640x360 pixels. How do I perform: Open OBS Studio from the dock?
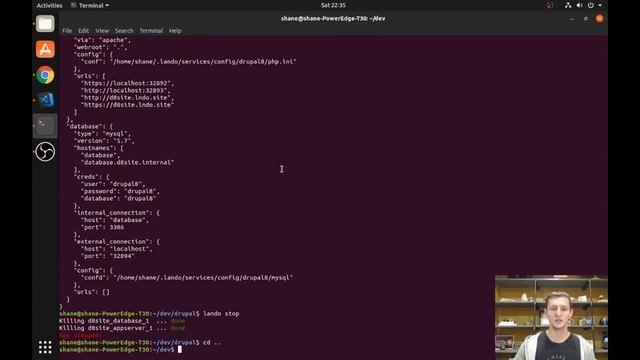(45, 152)
